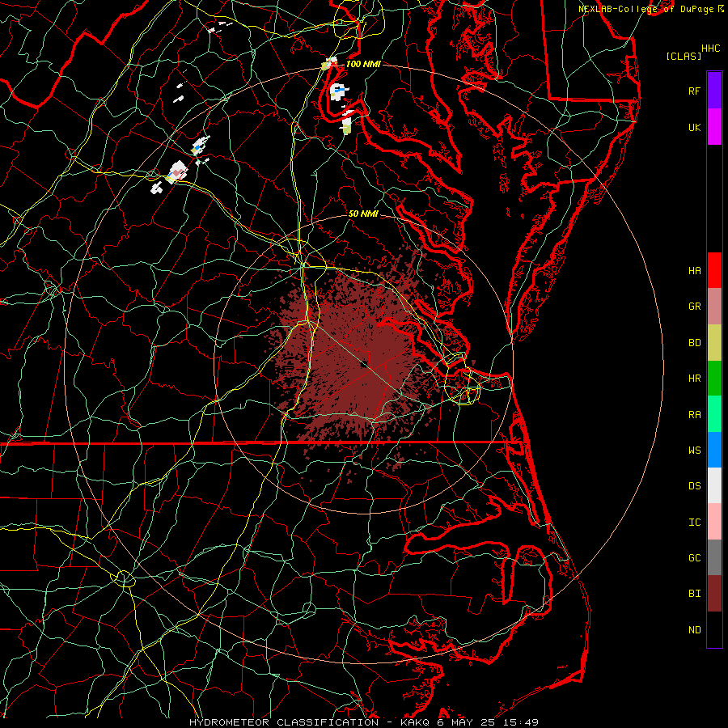Click the Hydrometeor Classification KAKQ title text
The width and height of the screenshot is (728, 728).
pyautogui.click(x=363, y=722)
